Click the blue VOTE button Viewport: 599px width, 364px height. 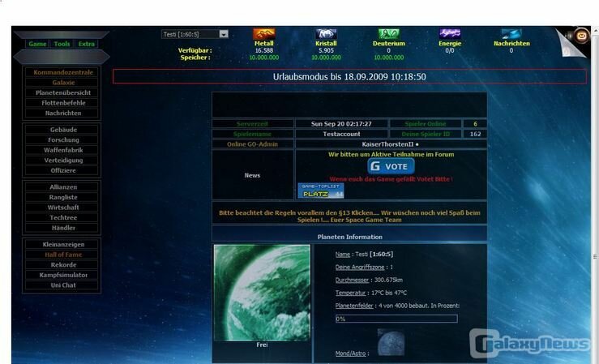(391, 166)
